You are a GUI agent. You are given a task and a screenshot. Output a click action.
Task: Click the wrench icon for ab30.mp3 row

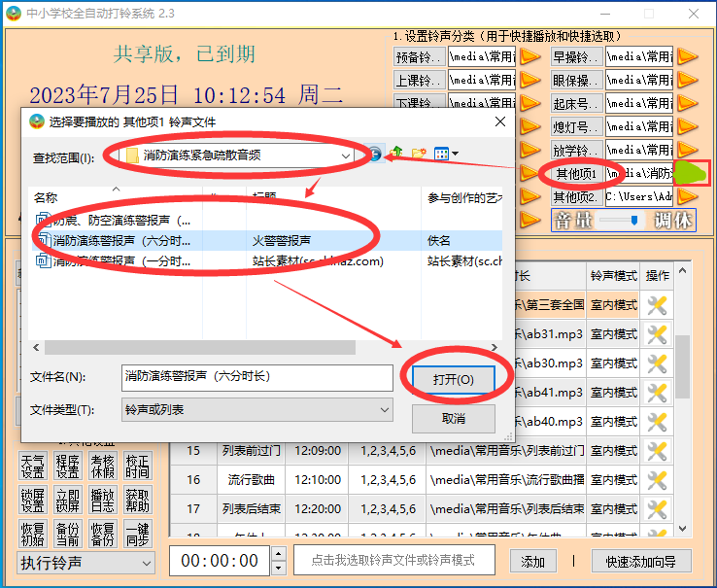(x=657, y=363)
